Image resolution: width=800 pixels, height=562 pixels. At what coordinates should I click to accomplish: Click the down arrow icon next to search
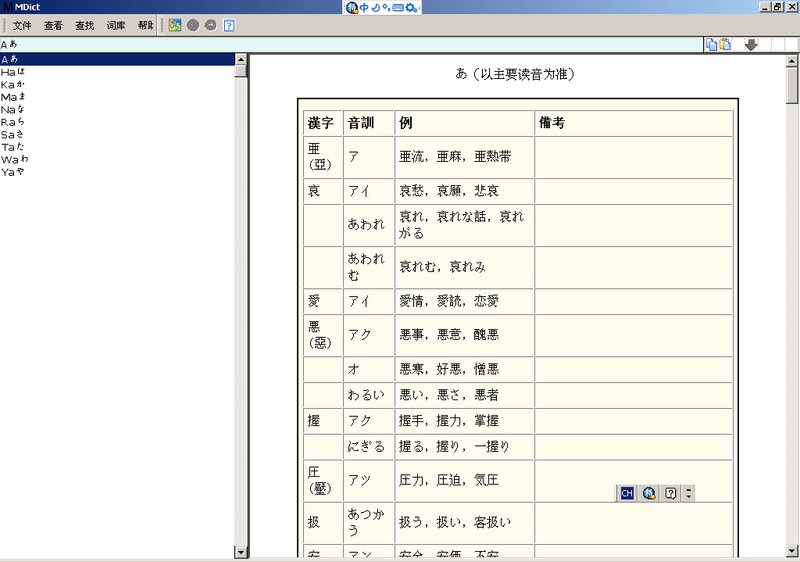pyautogui.click(x=751, y=44)
